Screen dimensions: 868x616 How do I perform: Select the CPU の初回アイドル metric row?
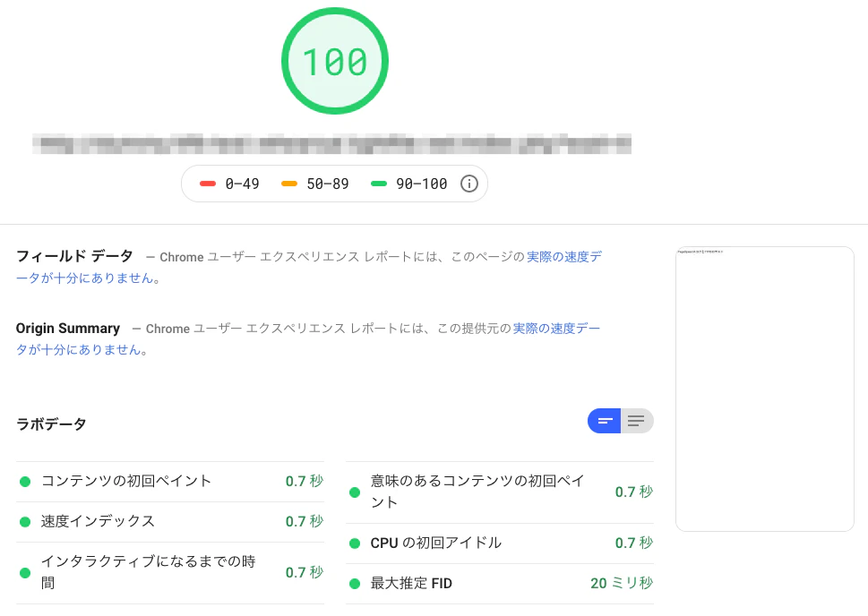(x=499, y=543)
